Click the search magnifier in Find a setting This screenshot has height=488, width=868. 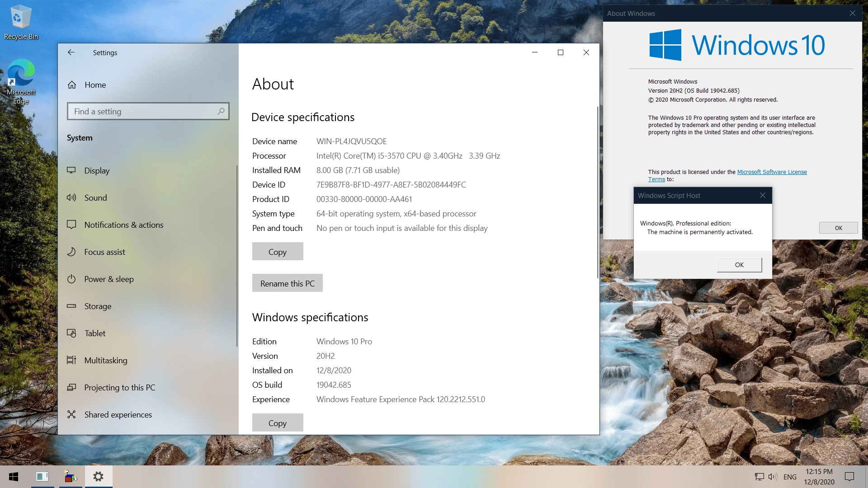(221, 111)
